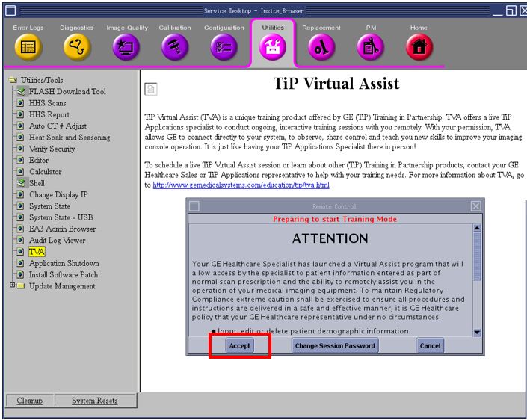The width and height of the screenshot is (527, 420).
Task: Open FLASH Download Tool in the tree
Action: (67, 92)
